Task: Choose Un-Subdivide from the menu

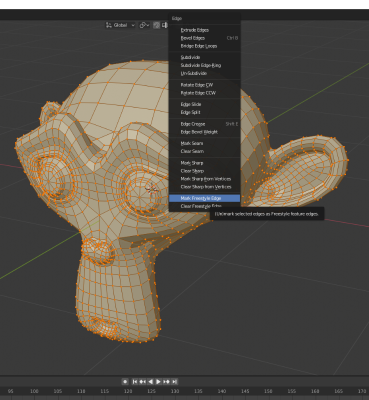Action: point(205,73)
